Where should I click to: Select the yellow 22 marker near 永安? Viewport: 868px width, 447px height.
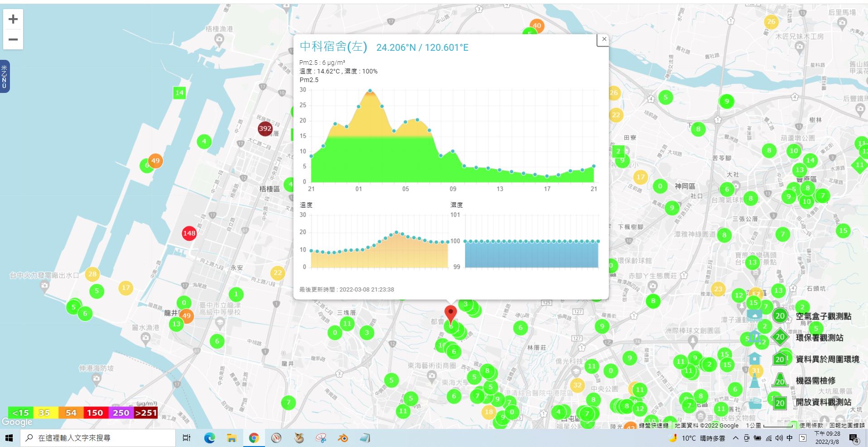point(278,273)
